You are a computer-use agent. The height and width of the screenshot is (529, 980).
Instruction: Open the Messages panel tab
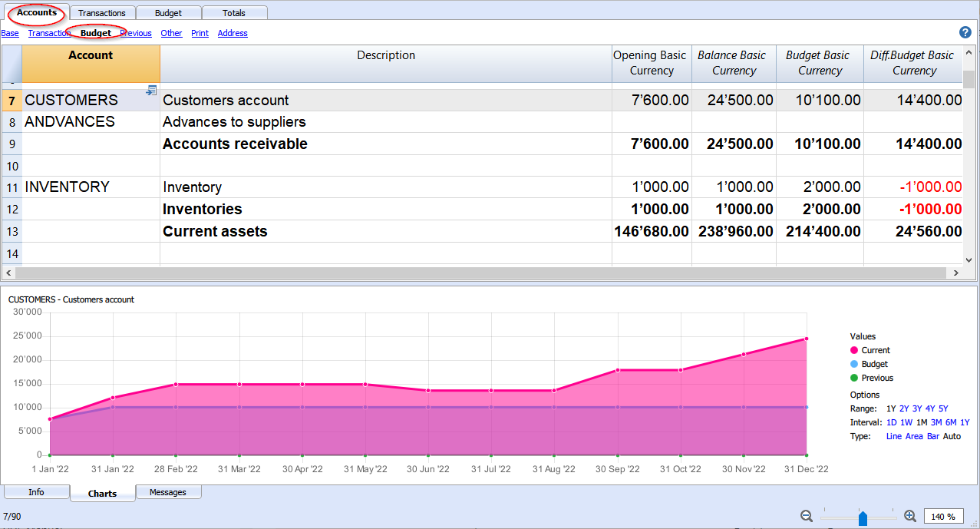pyautogui.click(x=168, y=492)
